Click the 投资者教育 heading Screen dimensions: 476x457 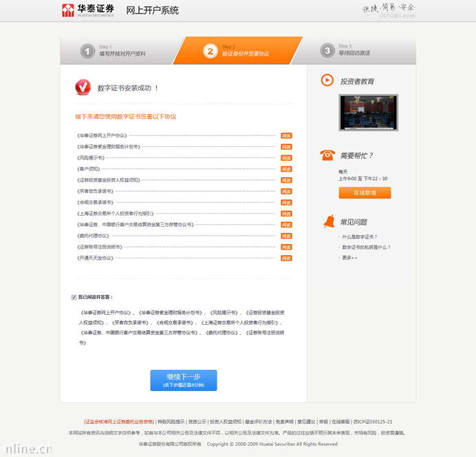(357, 81)
